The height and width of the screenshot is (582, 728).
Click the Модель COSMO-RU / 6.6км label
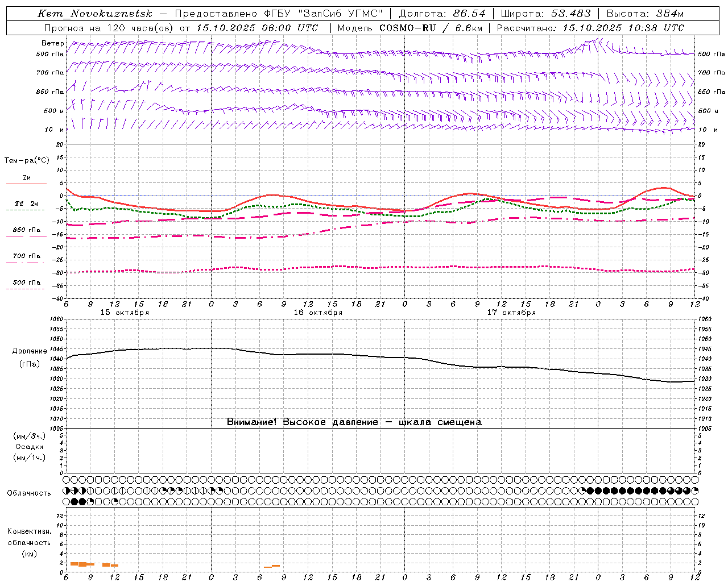tap(409, 28)
